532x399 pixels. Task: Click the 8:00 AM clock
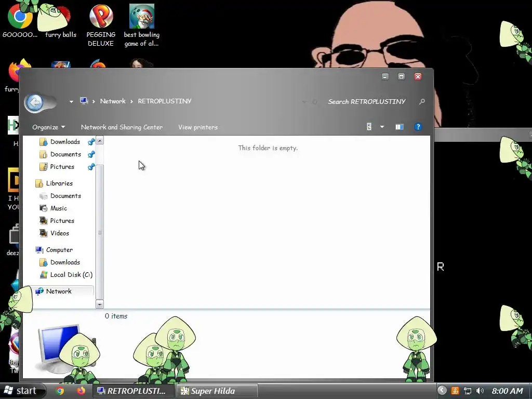click(x=507, y=391)
